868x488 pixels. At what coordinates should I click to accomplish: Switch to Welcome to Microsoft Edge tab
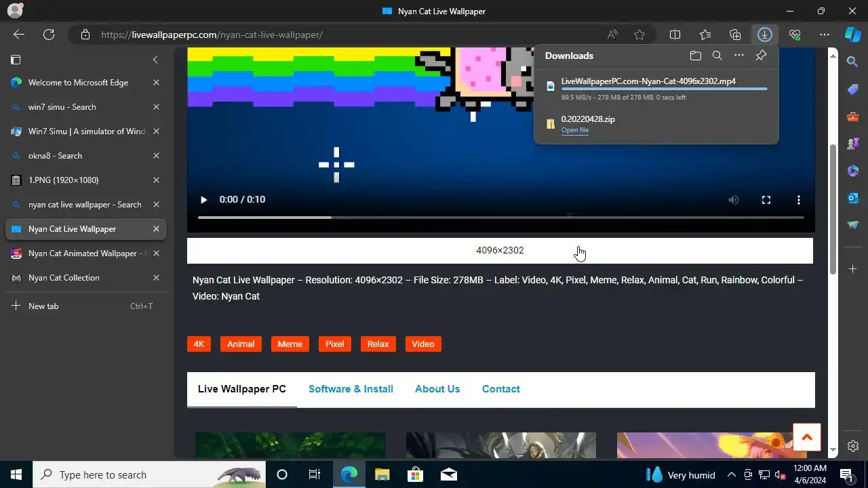(x=86, y=83)
